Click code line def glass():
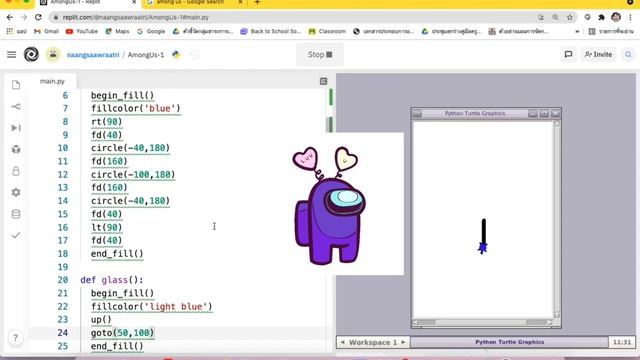The height and width of the screenshot is (360, 640). pyautogui.click(x=112, y=280)
